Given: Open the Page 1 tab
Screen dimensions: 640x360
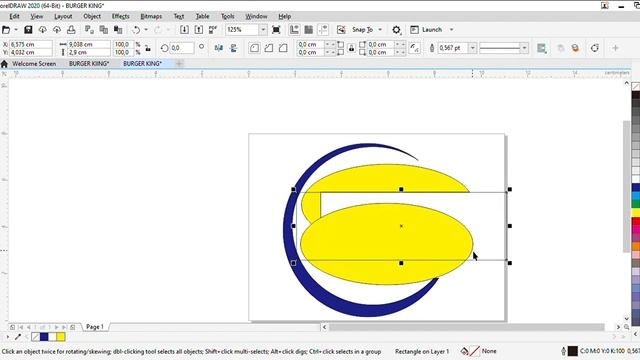Looking at the screenshot, I should pyautogui.click(x=95, y=327).
